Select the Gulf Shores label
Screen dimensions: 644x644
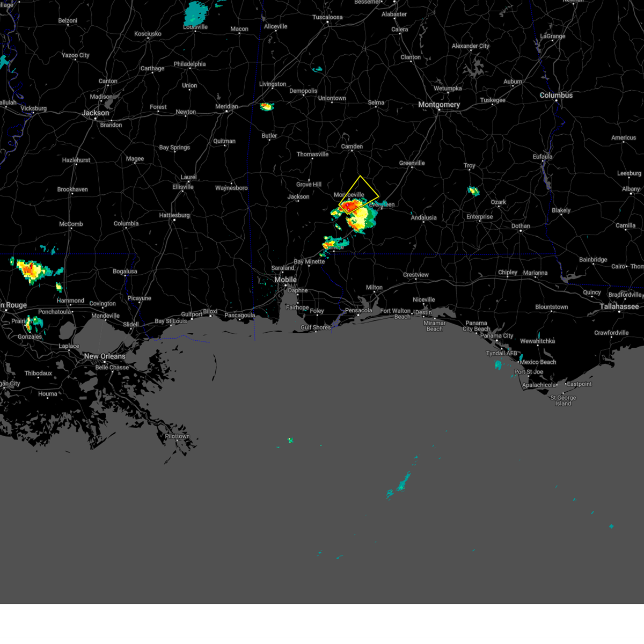316,327
